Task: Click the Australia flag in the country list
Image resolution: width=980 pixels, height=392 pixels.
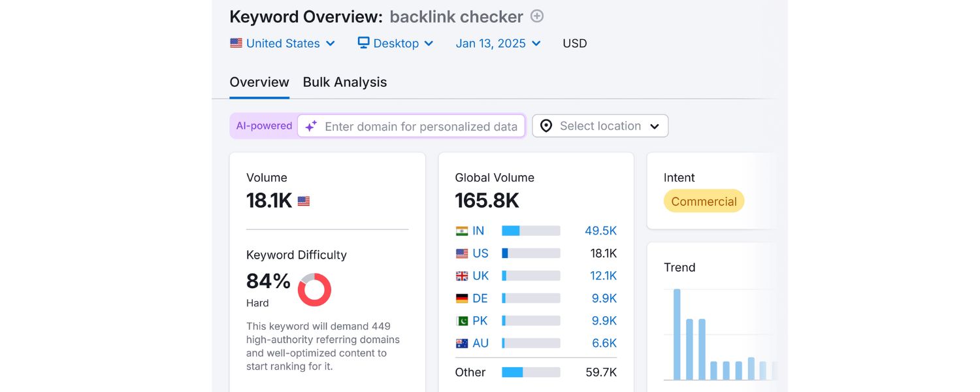Action: pos(461,343)
